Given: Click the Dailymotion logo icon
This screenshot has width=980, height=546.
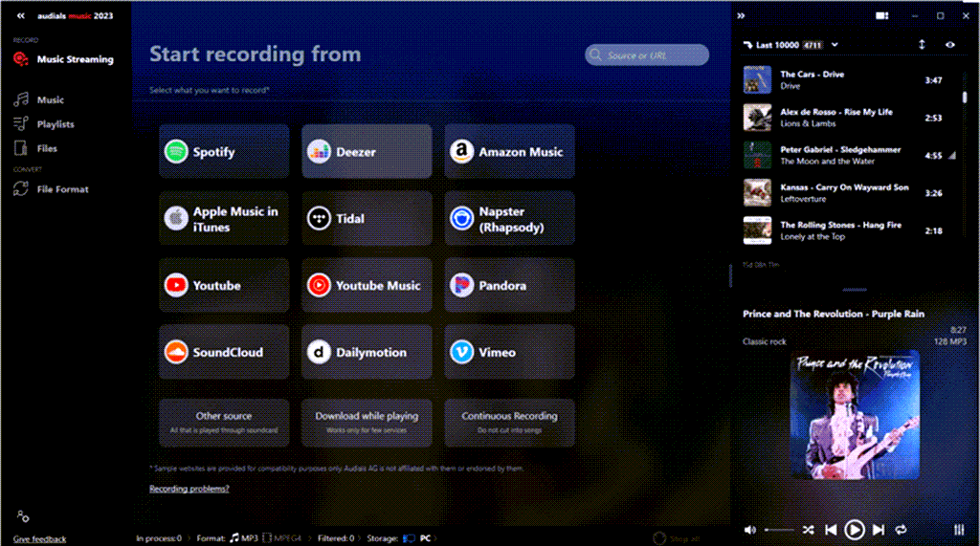Looking at the screenshot, I should tap(319, 352).
